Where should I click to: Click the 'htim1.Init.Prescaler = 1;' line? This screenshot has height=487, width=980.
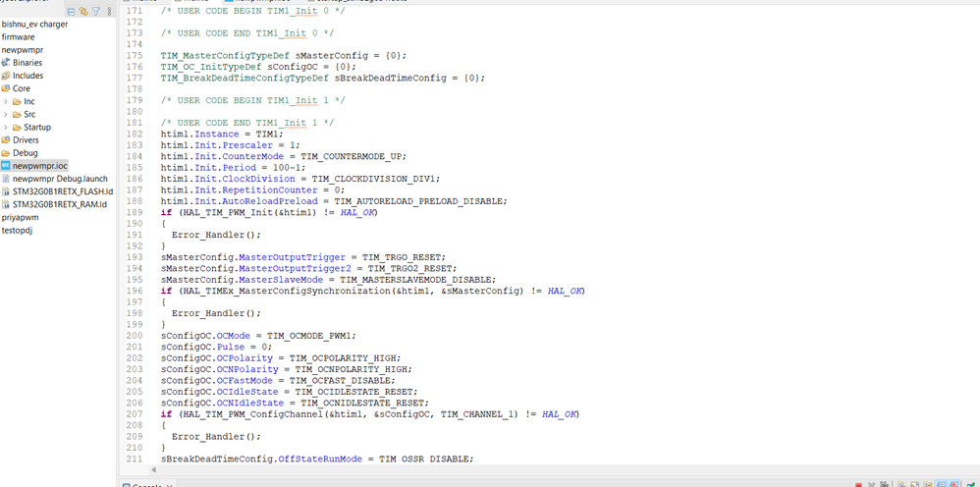(x=230, y=145)
